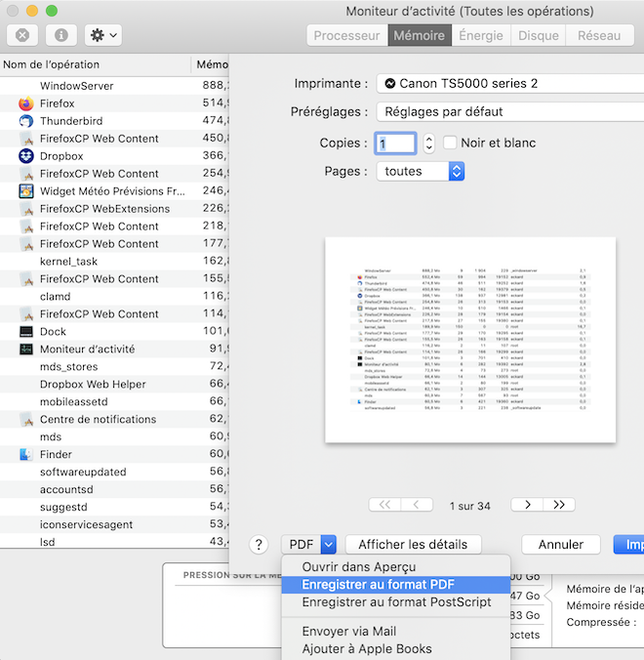Choose Ajouter à Apple Books
Viewport: 644px width, 660px height.
pos(396,649)
